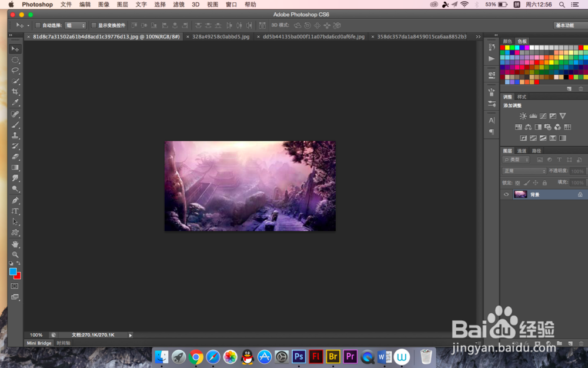This screenshot has height=368, width=588.
Task: Open the 滤镜 menu
Action: click(179, 5)
